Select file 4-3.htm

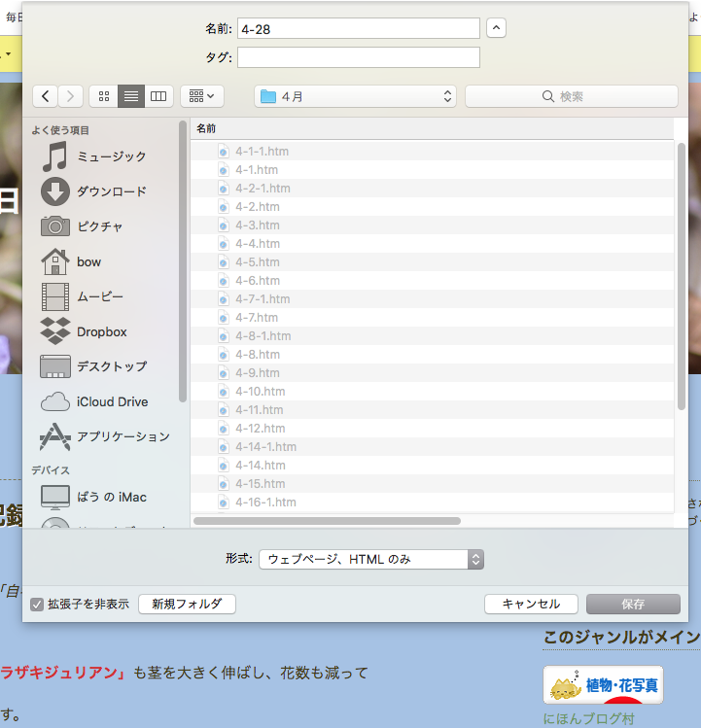tap(432, 225)
